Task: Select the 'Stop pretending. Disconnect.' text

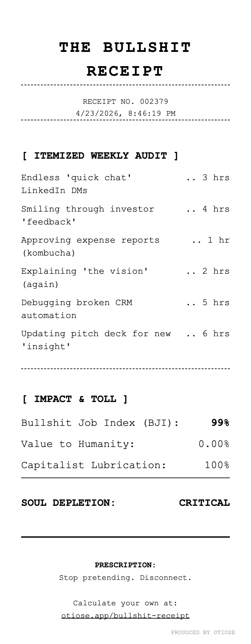Action: (125, 578)
